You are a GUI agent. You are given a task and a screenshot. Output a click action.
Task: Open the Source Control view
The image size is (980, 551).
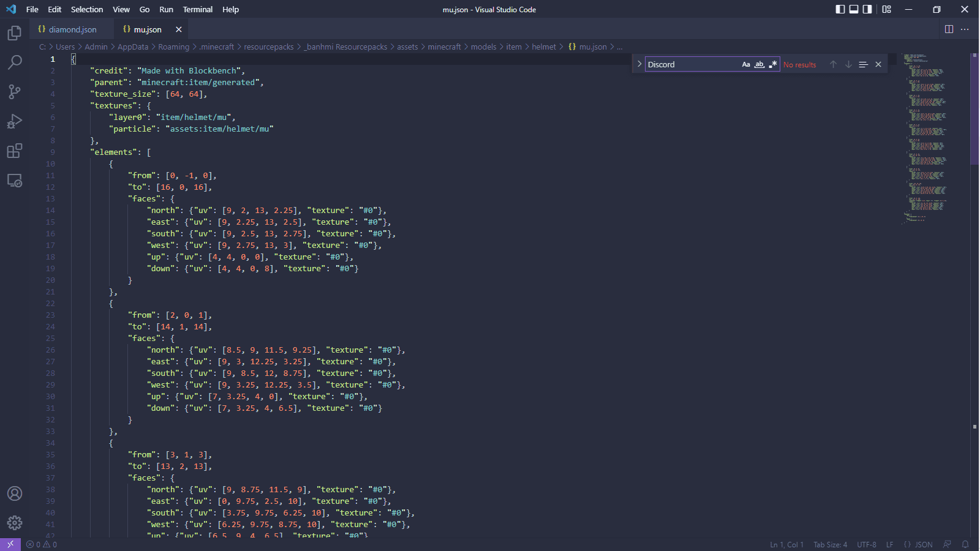15,92
